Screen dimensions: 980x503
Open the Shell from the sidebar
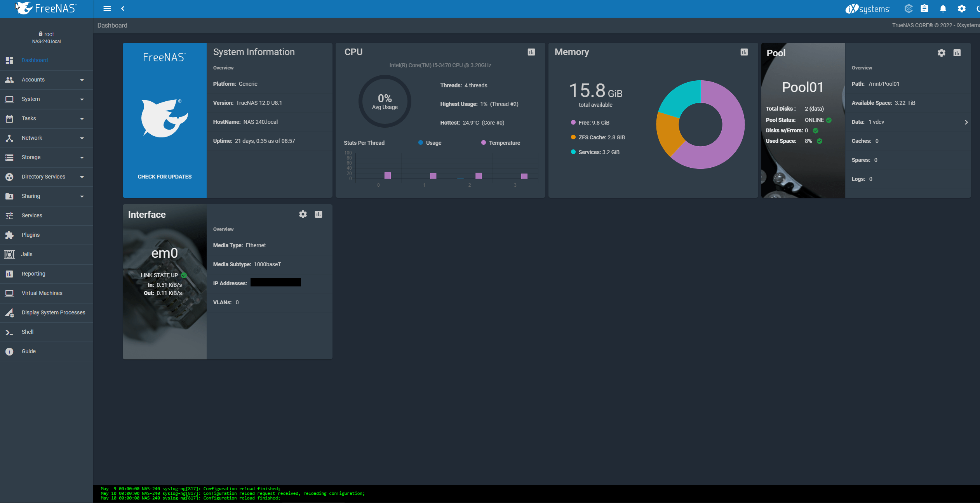click(x=27, y=332)
